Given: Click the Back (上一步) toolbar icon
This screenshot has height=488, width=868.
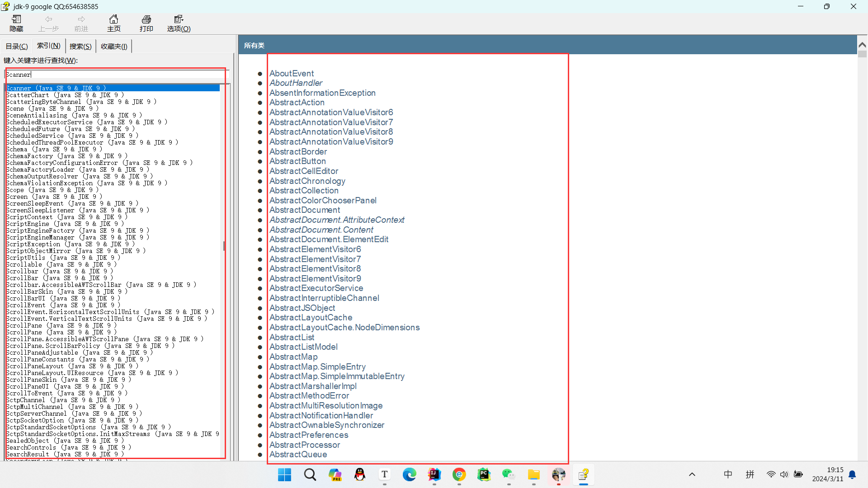Looking at the screenshot, I should point(48,23).
